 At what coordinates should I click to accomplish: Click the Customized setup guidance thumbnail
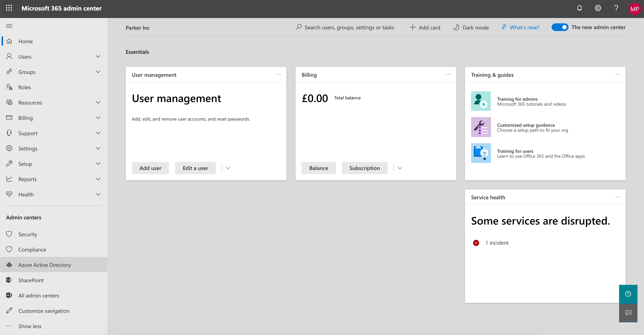tap(481, 127)
